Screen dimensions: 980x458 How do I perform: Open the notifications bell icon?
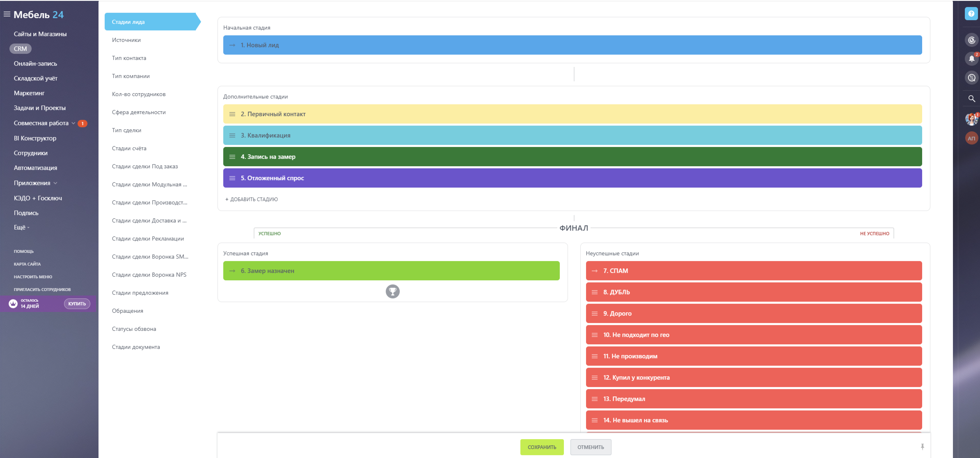(x=971, y=59)
